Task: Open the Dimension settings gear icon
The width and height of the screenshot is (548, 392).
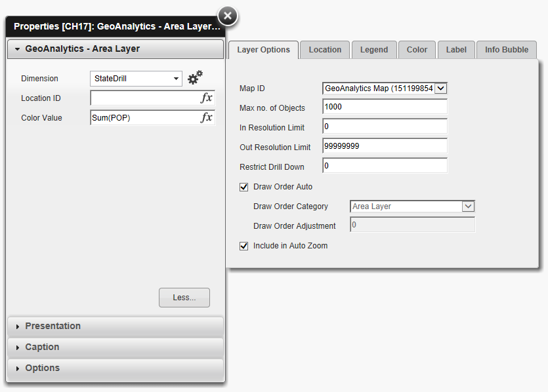Action: (x=195, y=77)
